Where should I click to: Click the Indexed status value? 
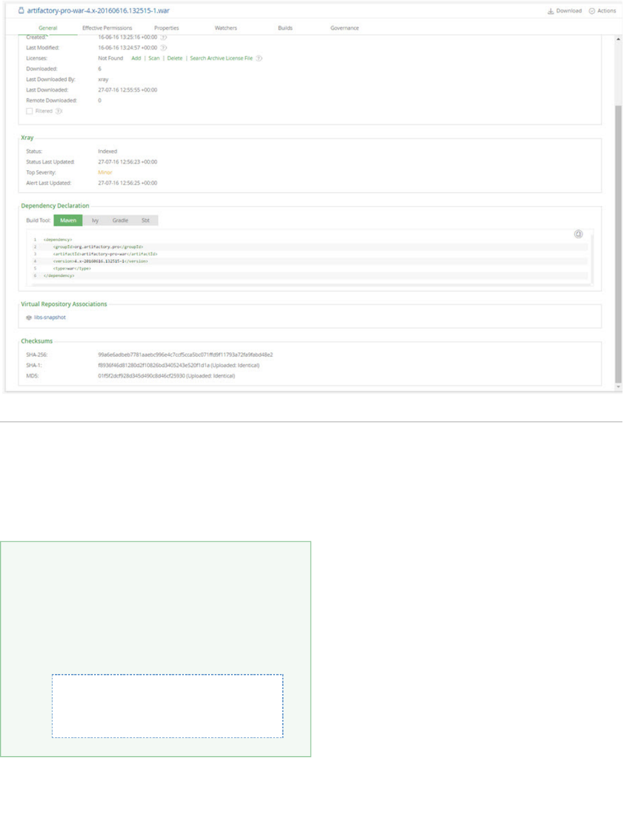point(107,151)
